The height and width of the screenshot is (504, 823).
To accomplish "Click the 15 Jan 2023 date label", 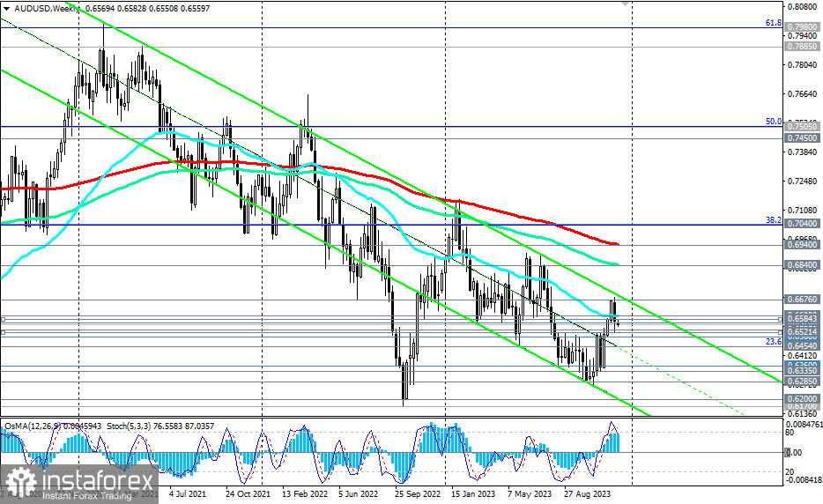I will tap(473, 494).
